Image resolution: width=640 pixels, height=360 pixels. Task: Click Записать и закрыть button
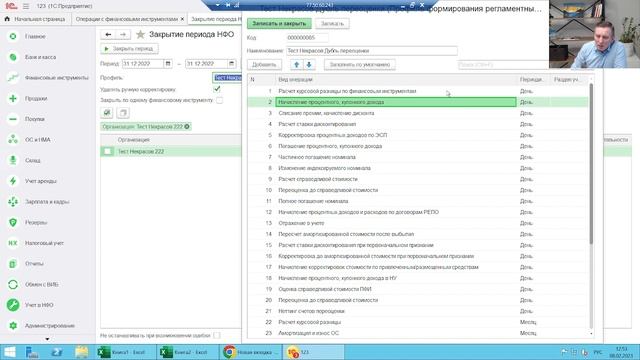point(279,24)
